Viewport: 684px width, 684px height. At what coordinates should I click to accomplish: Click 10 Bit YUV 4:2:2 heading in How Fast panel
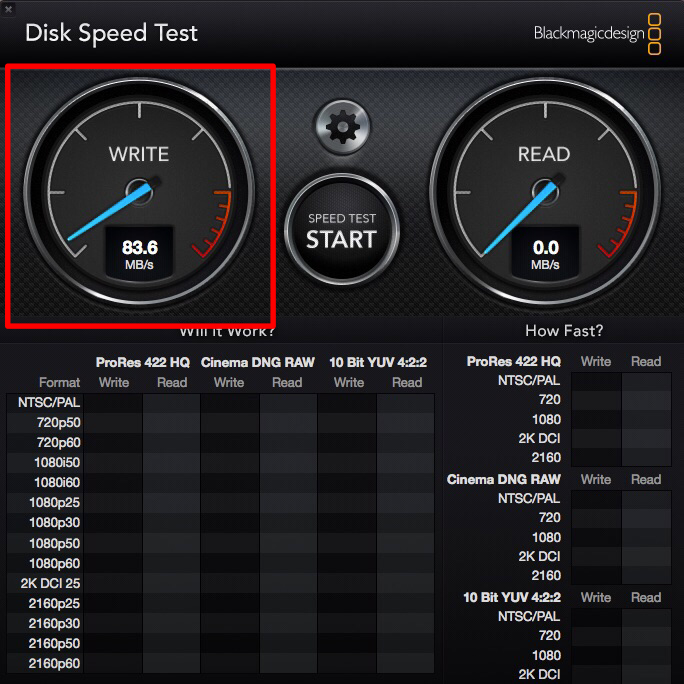(512, 597)
